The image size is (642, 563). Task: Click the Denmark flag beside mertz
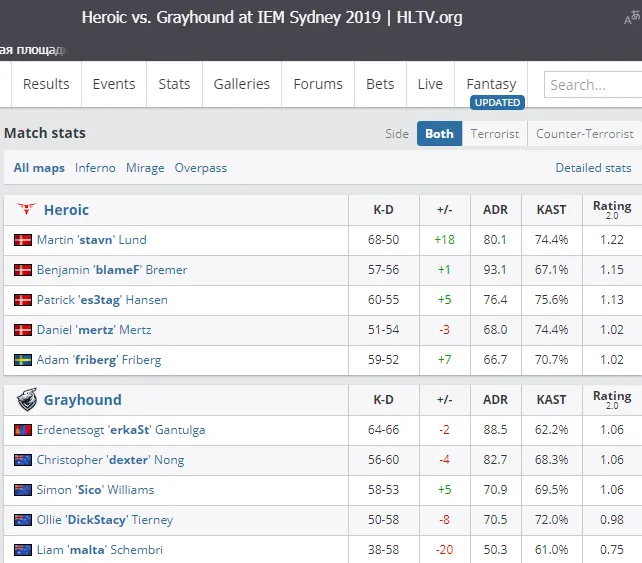pyautogui.click(x=23, y=330)
